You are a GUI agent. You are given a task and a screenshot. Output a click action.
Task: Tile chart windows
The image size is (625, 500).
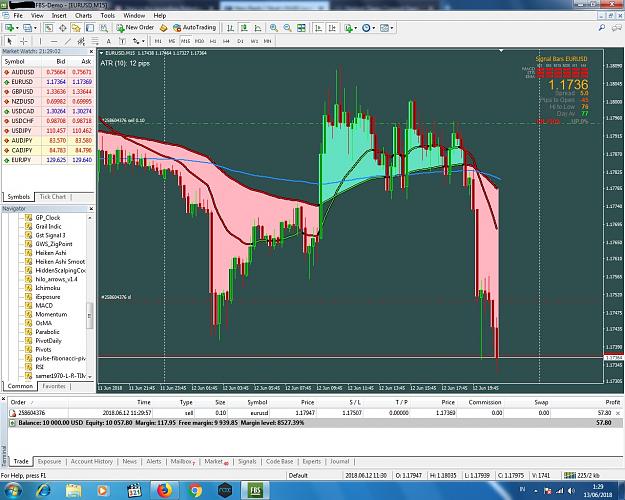(301, 28)
